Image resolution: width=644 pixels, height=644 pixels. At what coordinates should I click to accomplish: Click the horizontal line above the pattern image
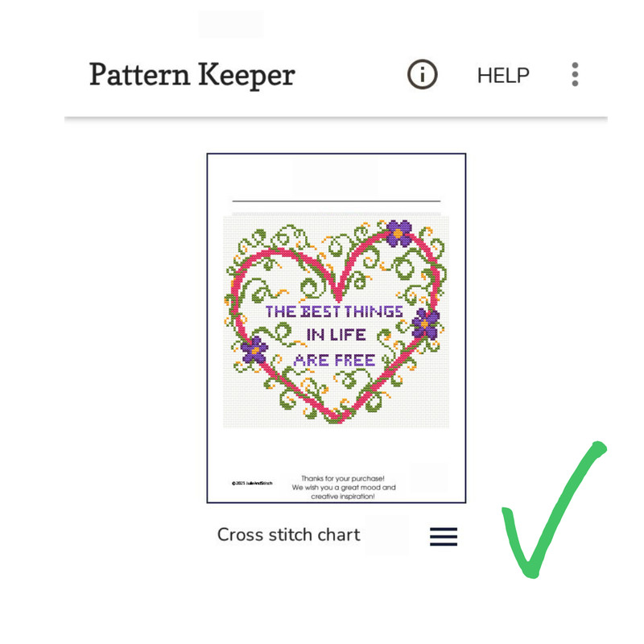point(336,201)
